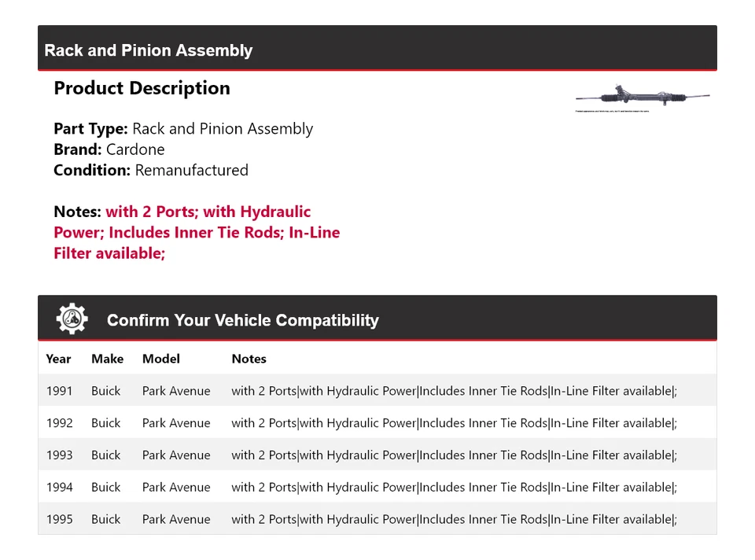The width and height of the screenshot is (755, 560).
Task: Click the Year column header
Action: click(58, 359)
